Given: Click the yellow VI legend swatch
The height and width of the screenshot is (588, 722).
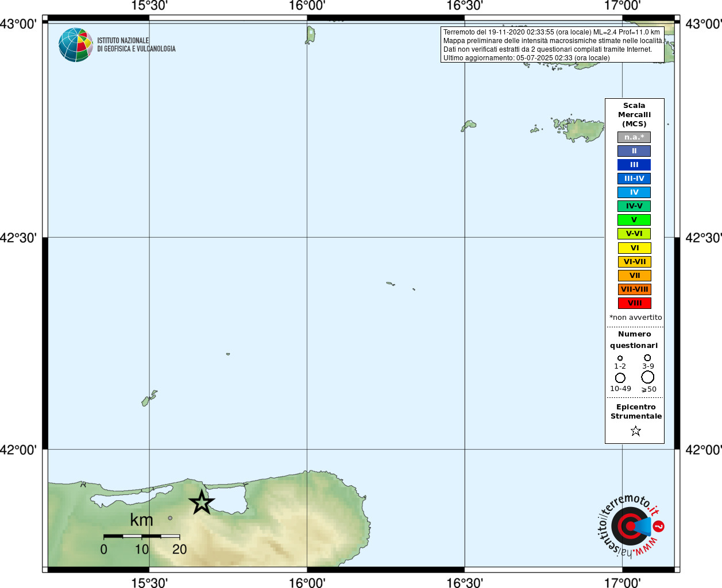Looking at the screenshot, I should (x=635, y=248).
